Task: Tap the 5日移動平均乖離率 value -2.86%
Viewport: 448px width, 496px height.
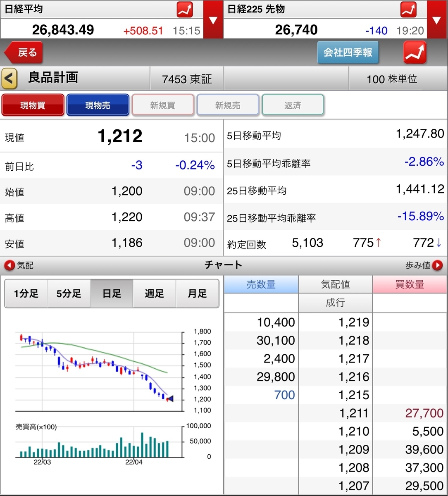Action: [424, 162]
